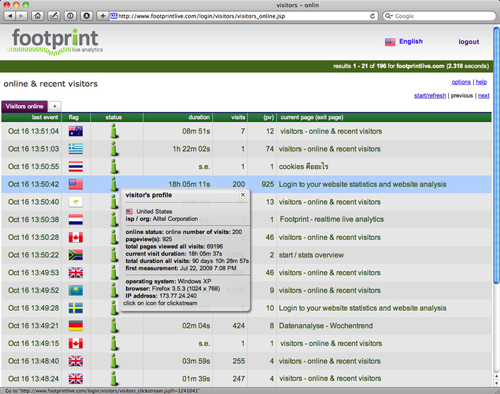Click status icon in 13:49:21 row
The width and height of the screenshot is (500, 394).
point(114,325)
